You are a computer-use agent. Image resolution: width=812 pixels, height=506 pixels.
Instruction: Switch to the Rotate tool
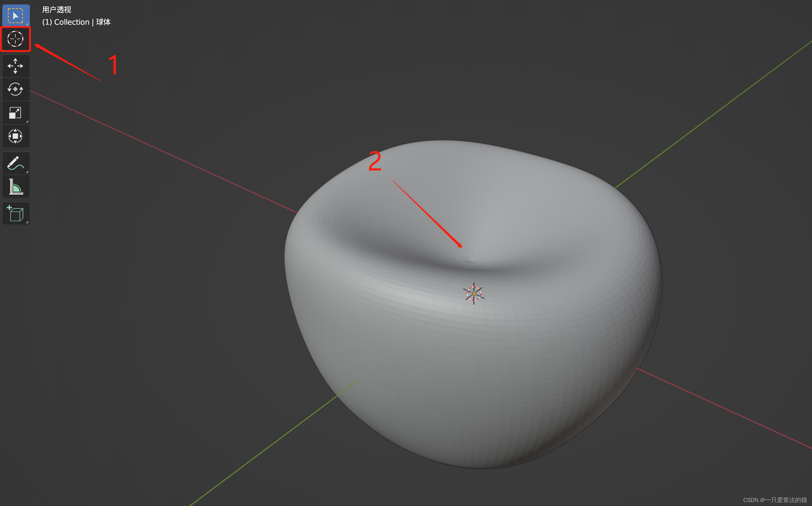click(15, 89)
